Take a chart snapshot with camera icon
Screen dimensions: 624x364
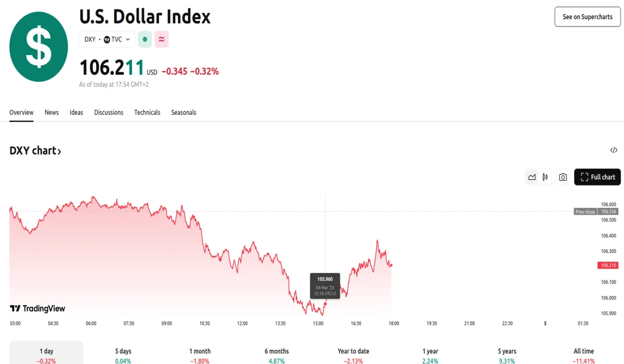pos(563,177)
